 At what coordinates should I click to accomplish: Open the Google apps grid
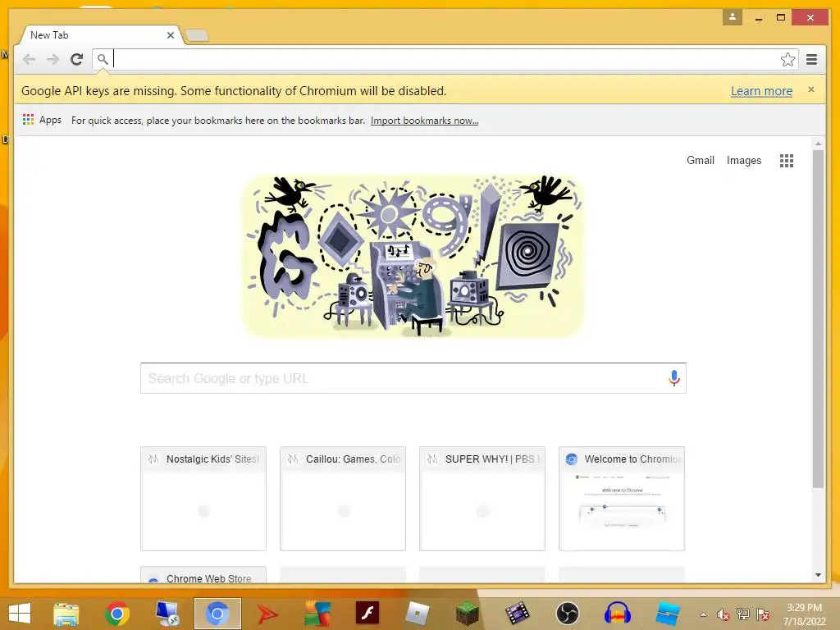(x=787, y=161)
